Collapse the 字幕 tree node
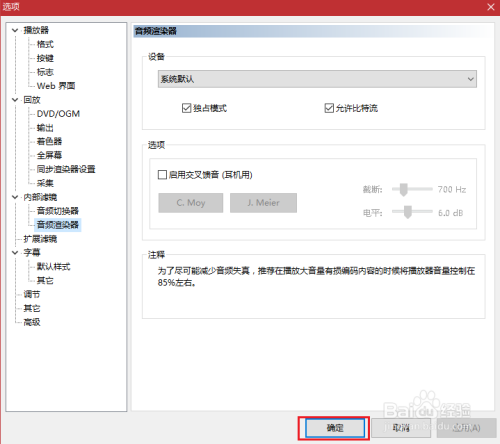 [15, 253]
